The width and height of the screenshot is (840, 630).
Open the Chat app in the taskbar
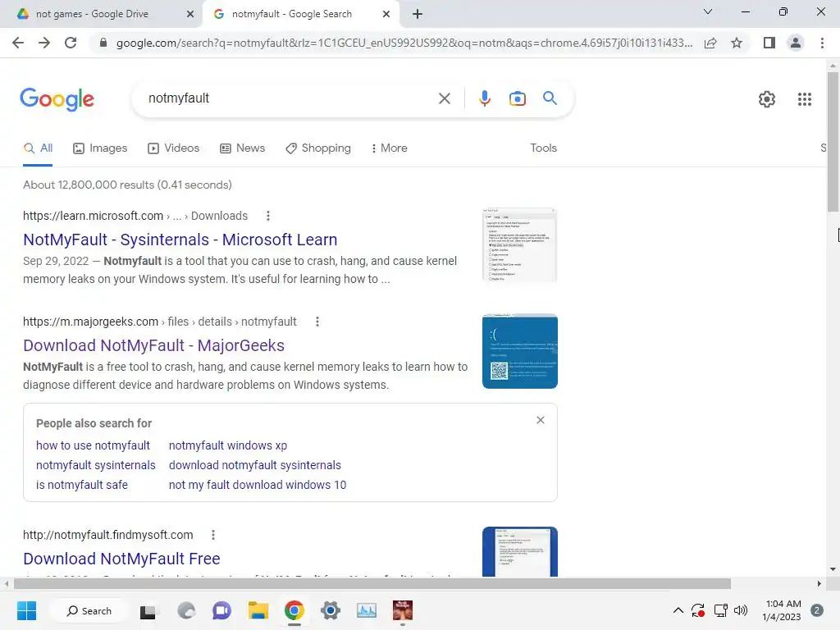coord(221,610)
